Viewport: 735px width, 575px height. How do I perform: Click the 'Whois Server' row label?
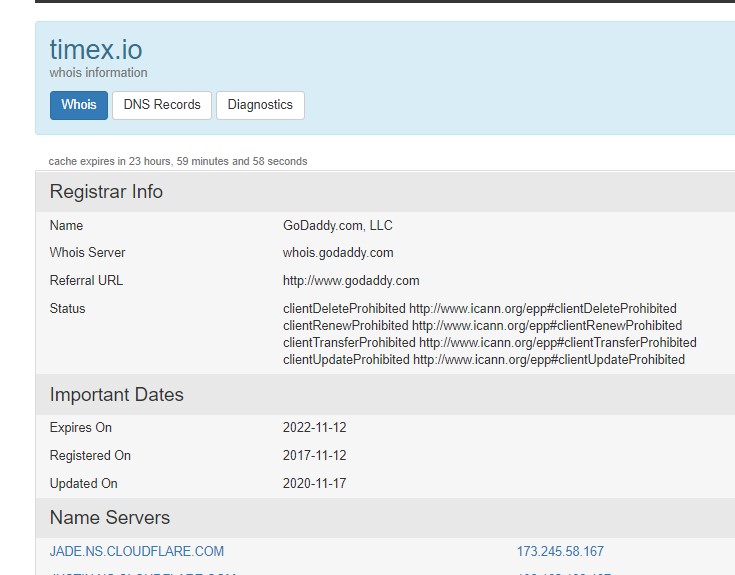(88, 253)
